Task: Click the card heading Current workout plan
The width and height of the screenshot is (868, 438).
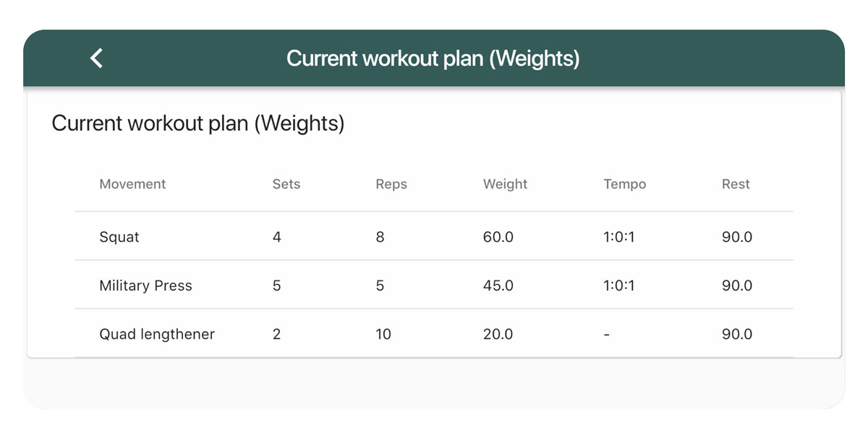Action: point(197,124)
